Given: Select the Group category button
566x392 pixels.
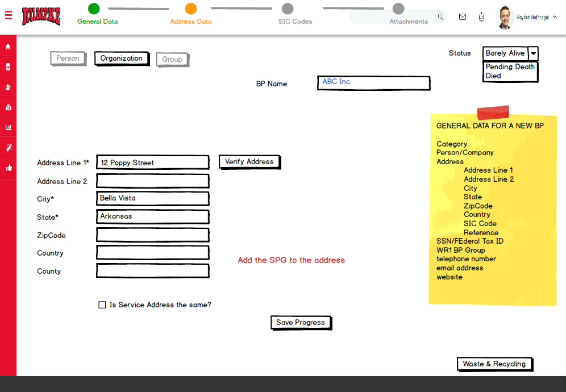Looking at the screenshot, I should [172, 60].
